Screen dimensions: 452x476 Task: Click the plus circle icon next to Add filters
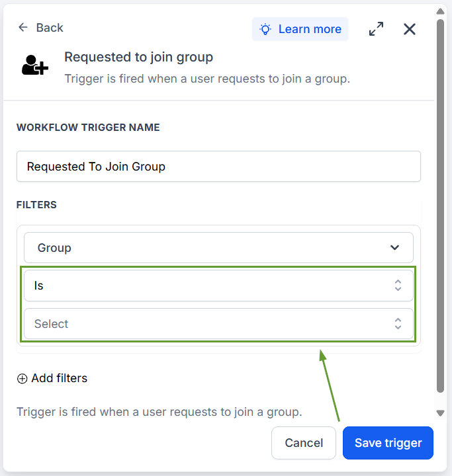[x=22, y=379]
